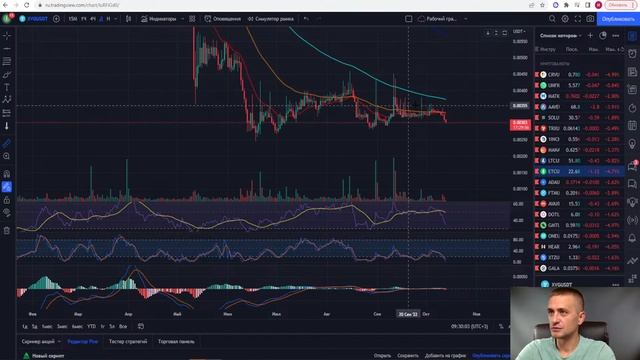The width and height of the screenshot is (640, 360).
Task: Add symbol to watchlist plus icon
Action: click(590, 36)
